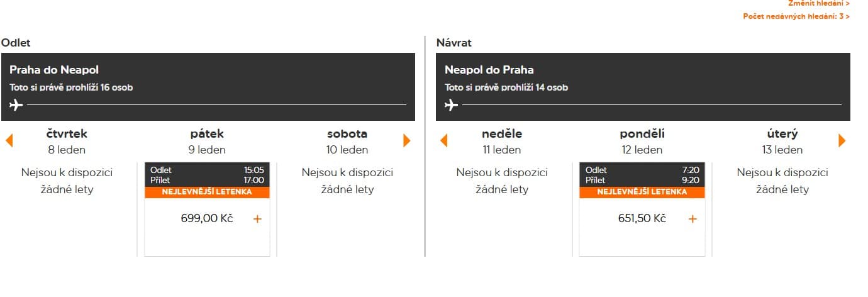Choose the 15:05 departure flight card
The height and width of the screenshot is (297, 868).
[x=207, y=175]
